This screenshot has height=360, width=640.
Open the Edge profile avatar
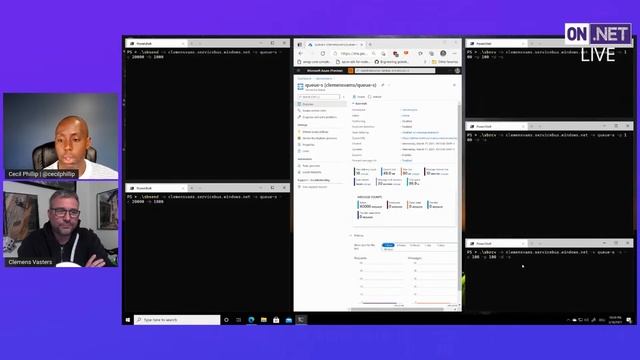pos(443,53)
